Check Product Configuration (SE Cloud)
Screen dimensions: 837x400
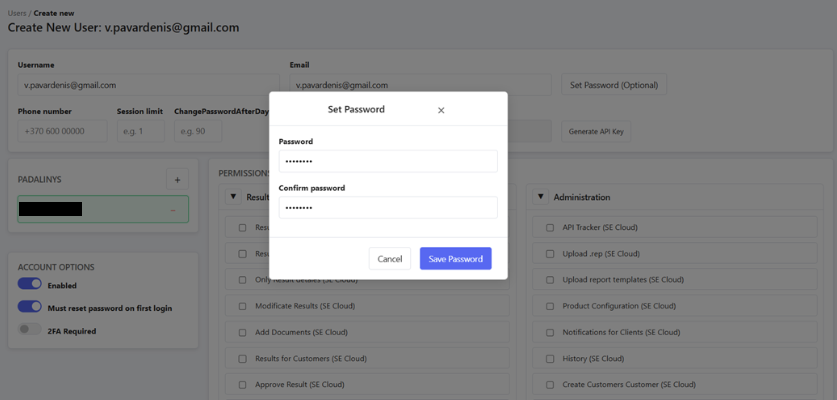click(550, 306)
